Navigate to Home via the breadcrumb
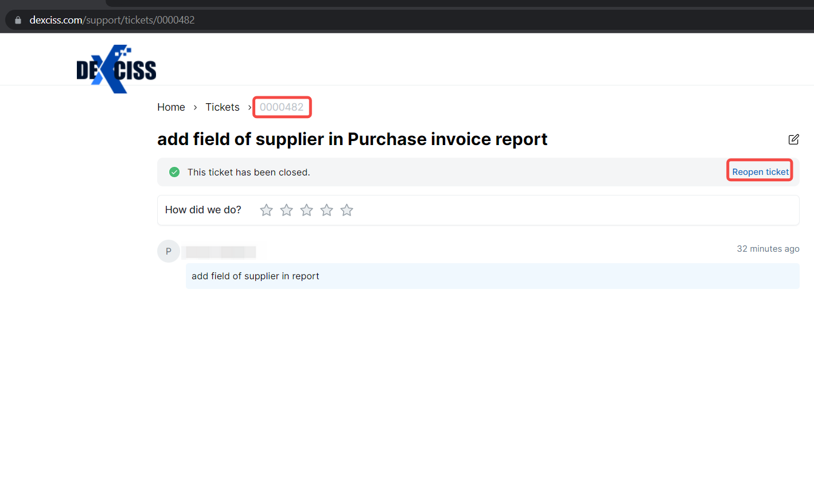Screen dimensions: 814x504 click(x=171, y=107)
